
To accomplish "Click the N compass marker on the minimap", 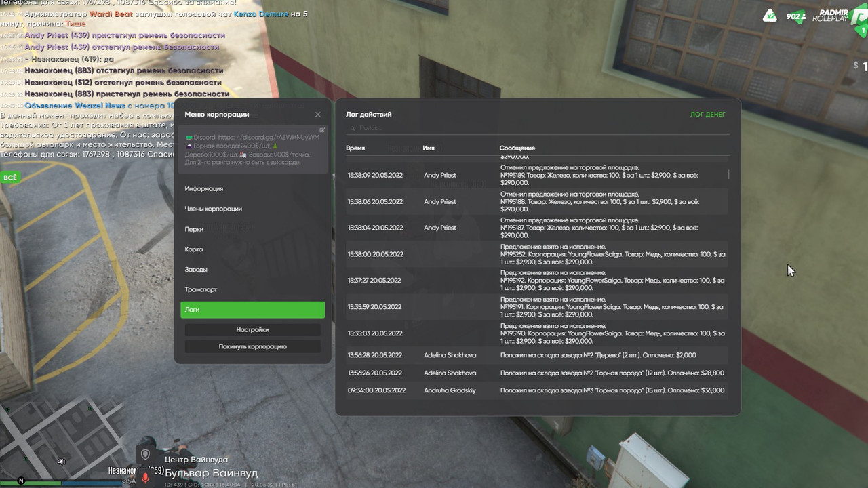I will click(x=21, y=481).
